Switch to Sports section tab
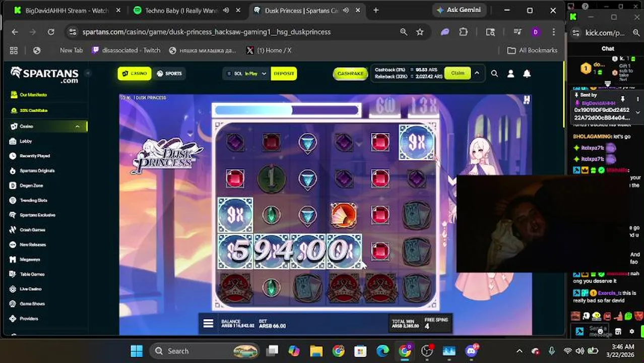This screenshot has height=363, width=644. point(169,74)
